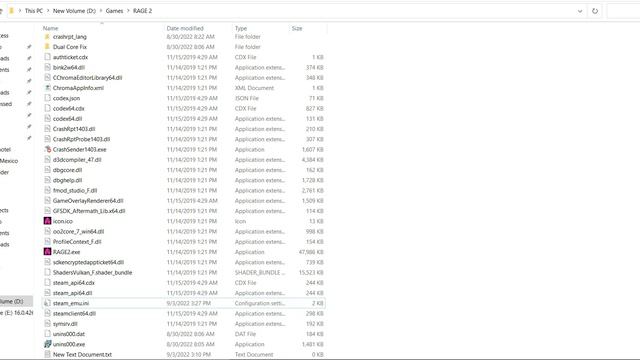Screen dimensions: 640x360
Task: Select CChromaEditorLibrary64.dll file name
Action: pos(87,78)
